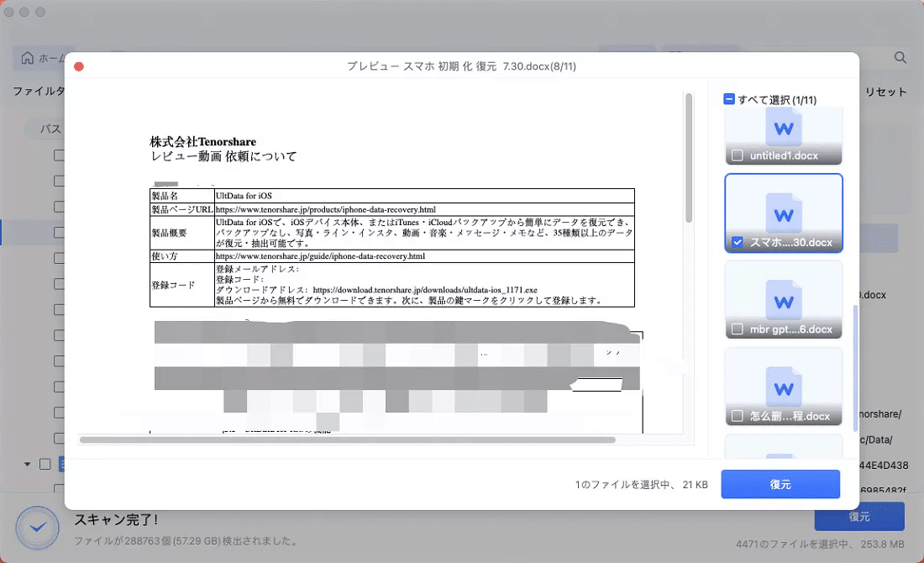Check the mbr gpt...6.docx checkbox
Image resolution: width=924 pixels, height=563 pixels.
pos(737,329)
